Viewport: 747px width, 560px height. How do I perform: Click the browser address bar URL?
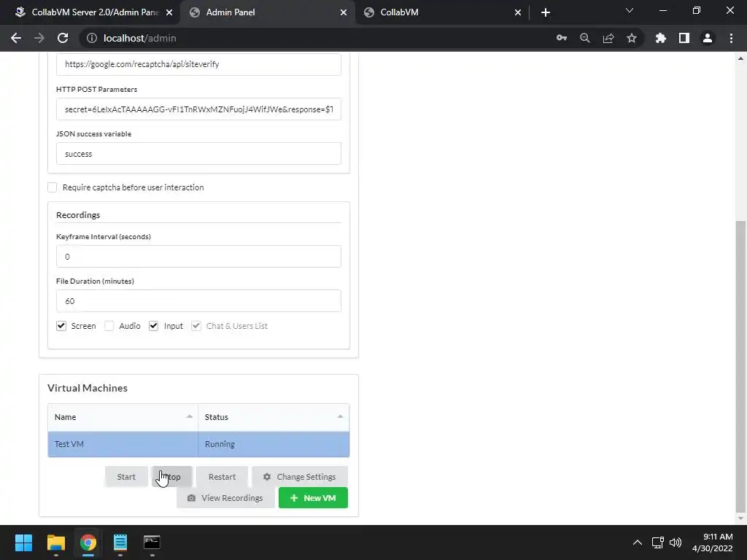pyautogui.click(x=139, y=38)
